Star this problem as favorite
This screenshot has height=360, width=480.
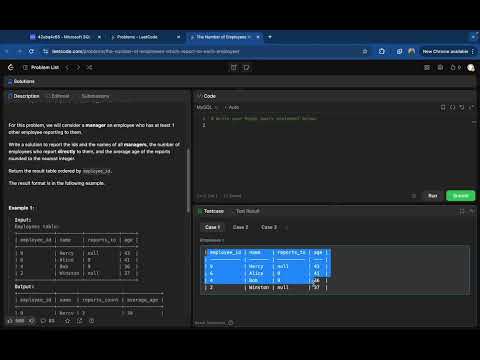pyautogui.click(x=68, y=321)
